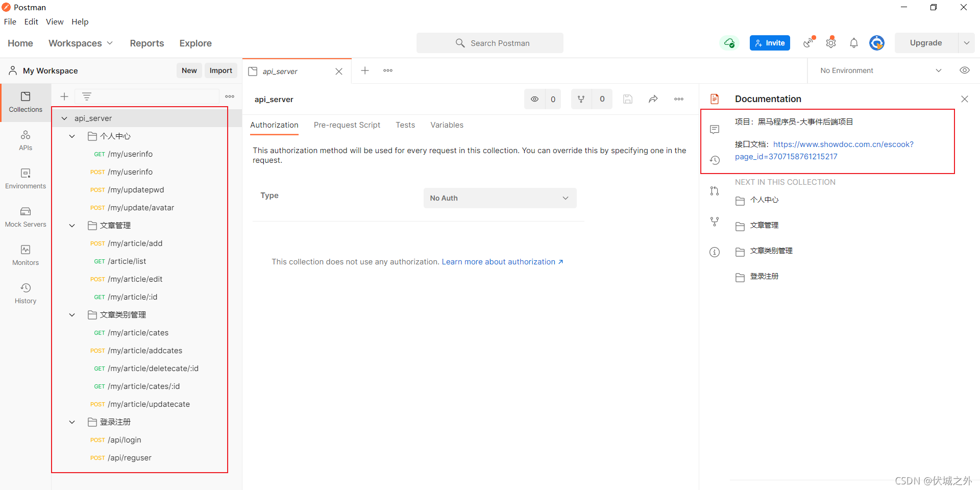Open the Mock Servers sidebar panel
The image size is (980, 490).
tap(26, 217)
